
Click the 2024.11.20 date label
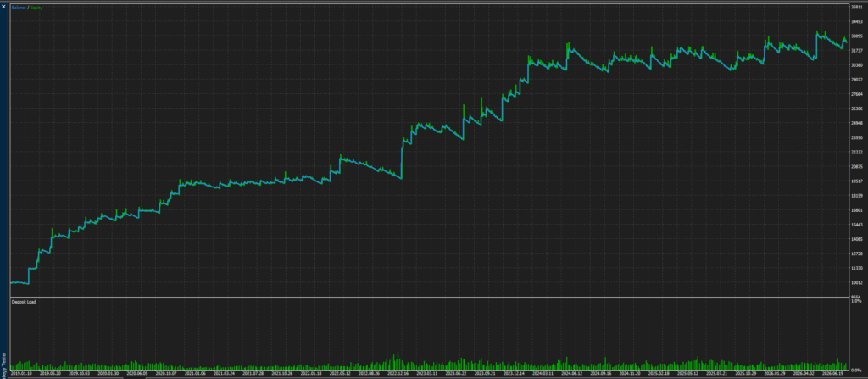[630, 373]
